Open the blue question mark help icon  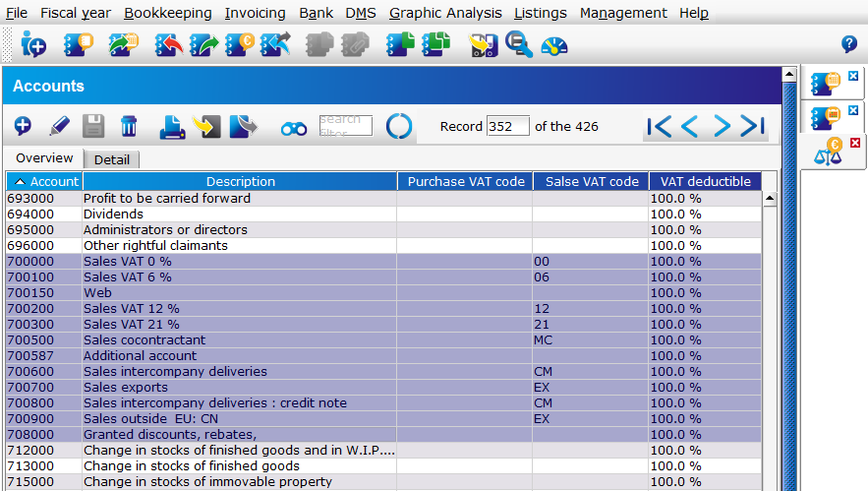pyautogui.click(x=848, y=43)
